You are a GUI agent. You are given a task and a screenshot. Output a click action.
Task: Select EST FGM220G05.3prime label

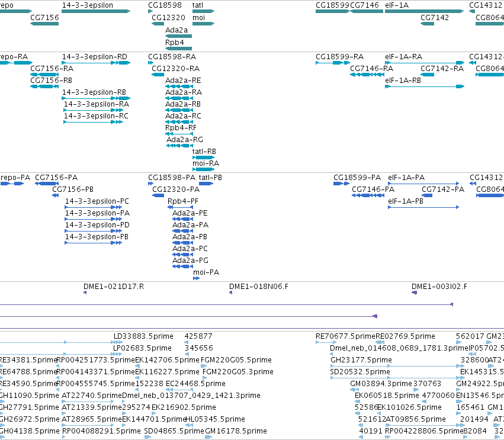click(x=238, y=372)
